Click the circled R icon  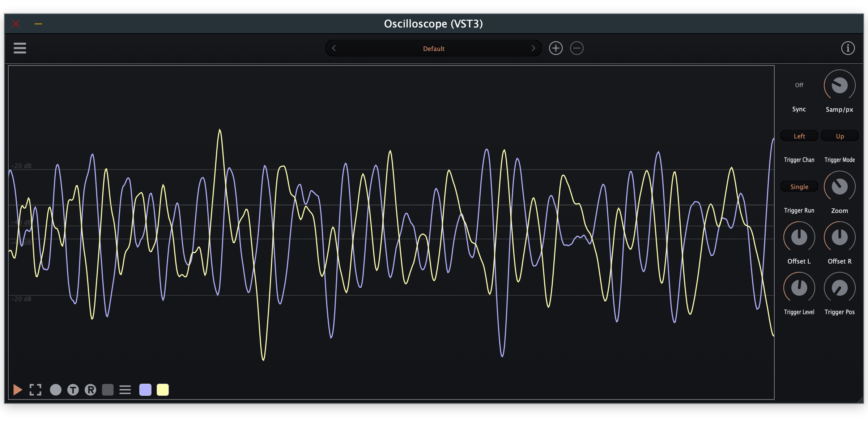[x=90, y=390]
